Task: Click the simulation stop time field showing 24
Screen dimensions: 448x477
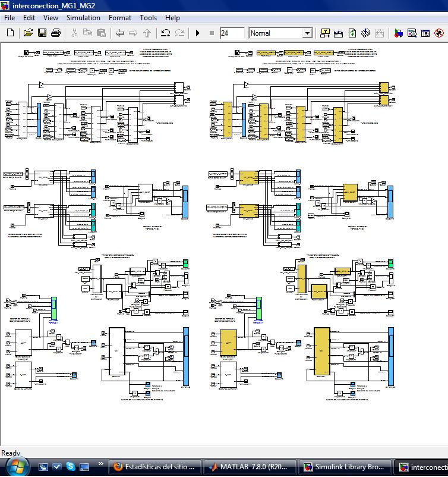Action: pos(232,33)
